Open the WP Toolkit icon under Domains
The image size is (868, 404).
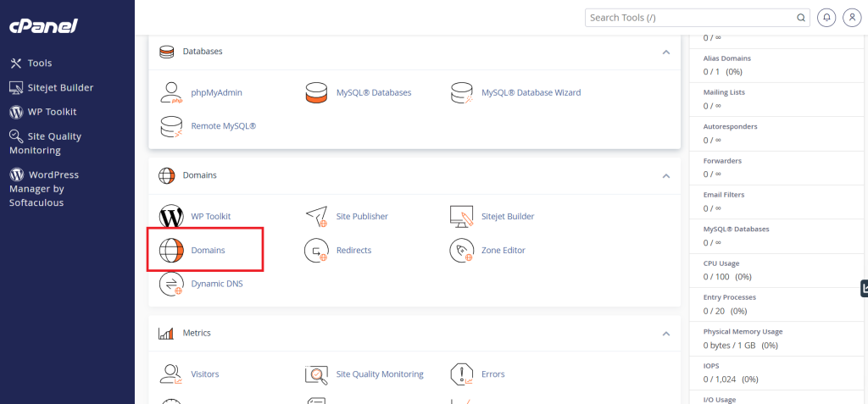click(x=171, y=217)
